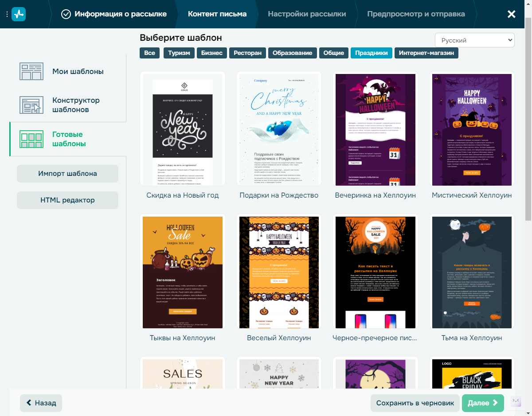The height and width of the screenshot is (416, 532).
Task: Click the Тьма на Хеллоуин caption
Action: pos(472,338)
